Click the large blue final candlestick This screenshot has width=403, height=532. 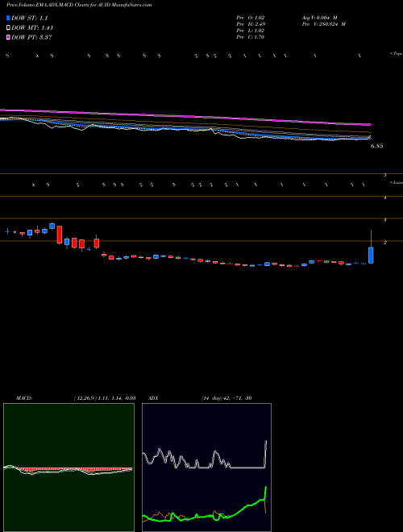[x=371, y=256]
